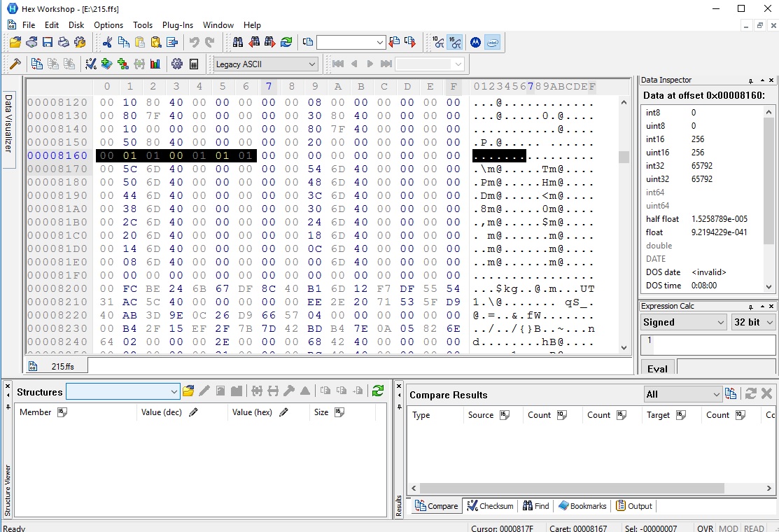Toggle Intel little-endian byte order
The image size is (779, 532).
492,42
